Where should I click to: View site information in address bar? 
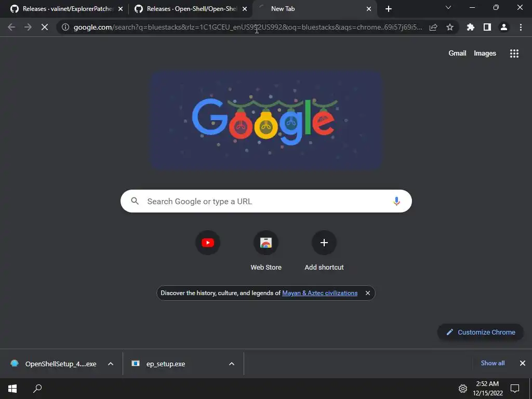tap(65, 27)
